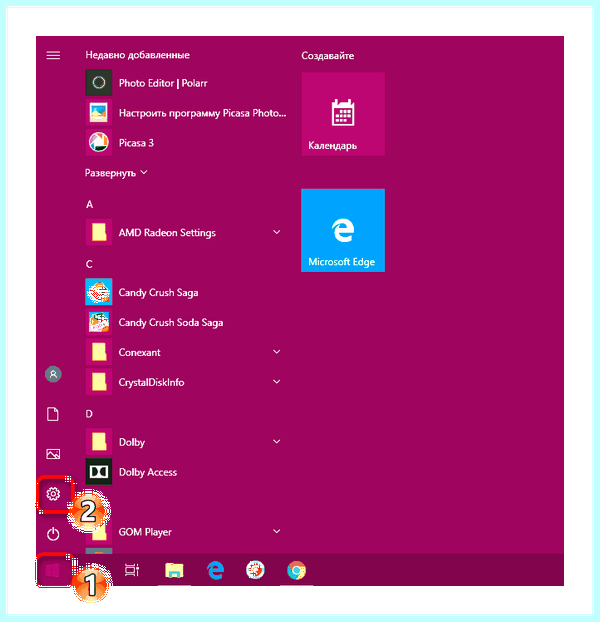This screenshot has width=600, height=622.
Task: Click the Dolby folder icon
Action: pos(99,442)
